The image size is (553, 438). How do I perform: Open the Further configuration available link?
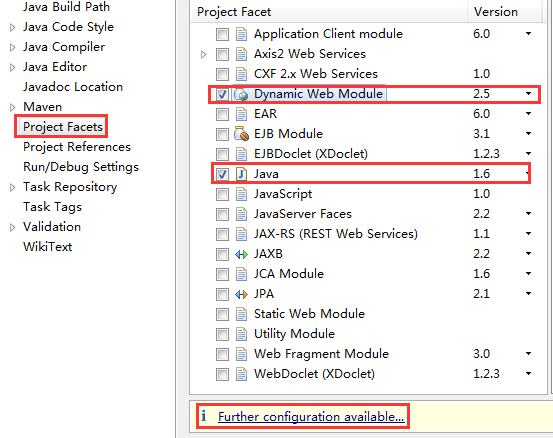(x=311, y=417)
